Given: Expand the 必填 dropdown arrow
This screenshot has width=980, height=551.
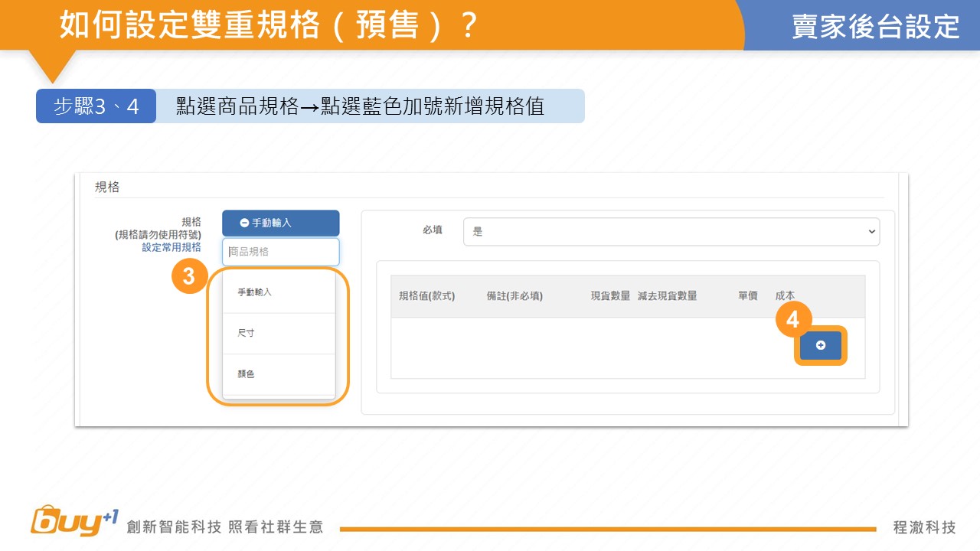Looking at the screenshot, I should coord(871,231).
